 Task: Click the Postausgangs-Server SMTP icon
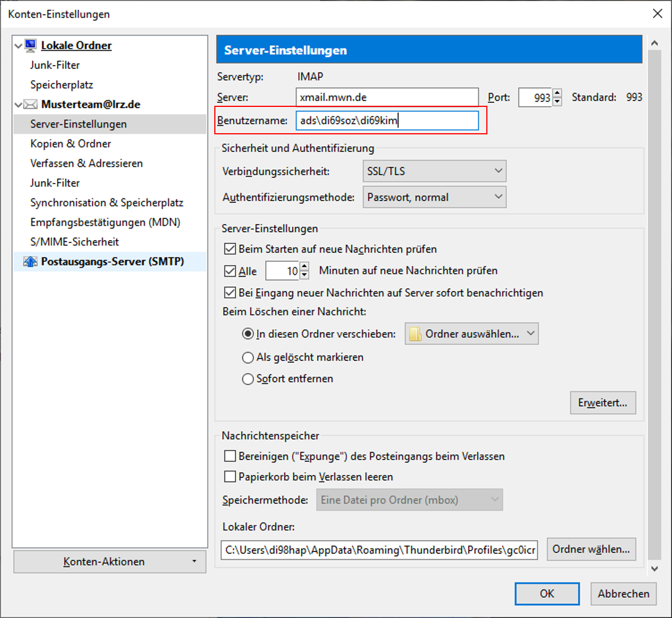point(30,262)
